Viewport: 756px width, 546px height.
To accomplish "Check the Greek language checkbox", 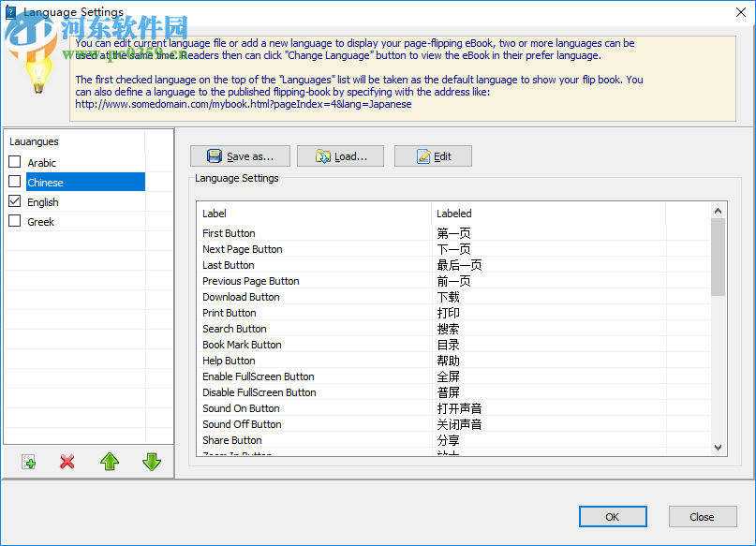I will tap(14, 221).
